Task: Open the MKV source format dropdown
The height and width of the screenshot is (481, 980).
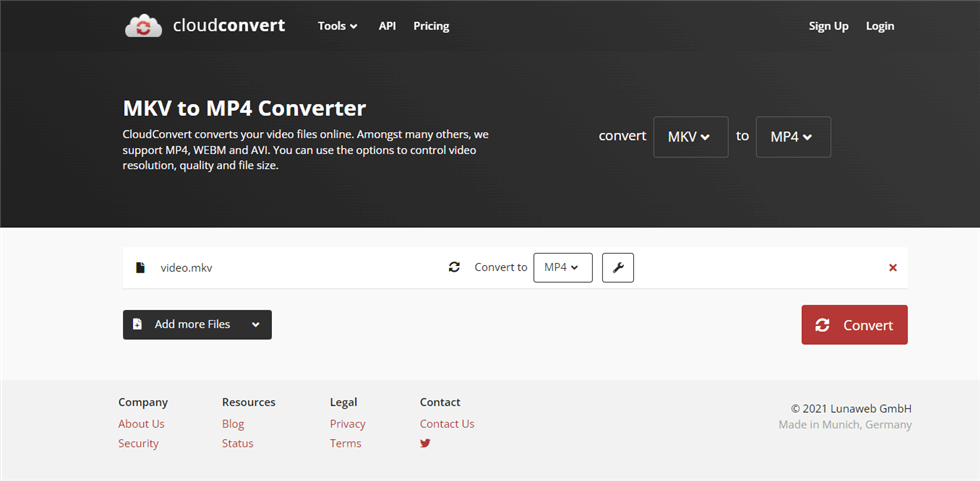Action: [x=691, y=137]
